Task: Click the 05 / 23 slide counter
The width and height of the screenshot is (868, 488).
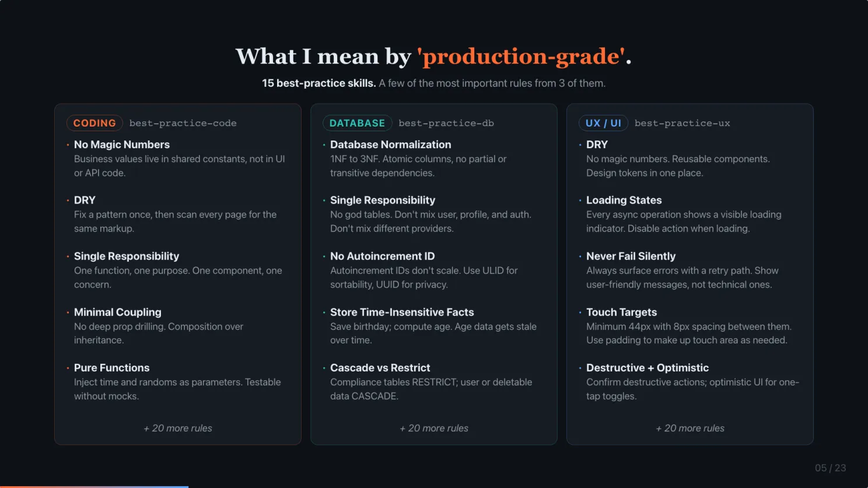Action: click(x=831, y=468)
